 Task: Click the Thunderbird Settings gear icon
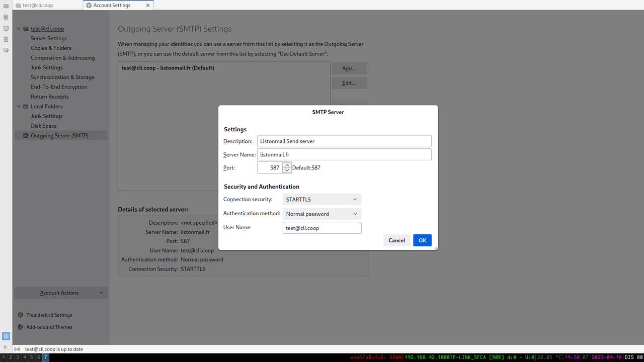[x=21, y=315]
